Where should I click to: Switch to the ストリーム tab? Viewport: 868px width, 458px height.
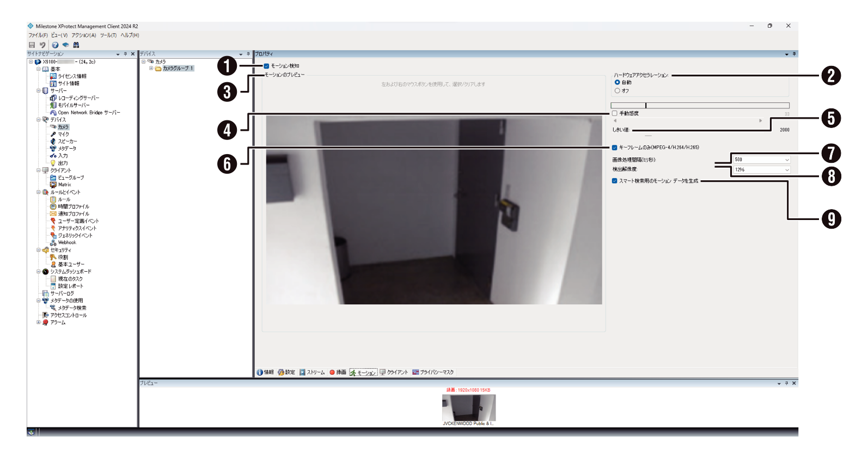click(x=312, y=372)
